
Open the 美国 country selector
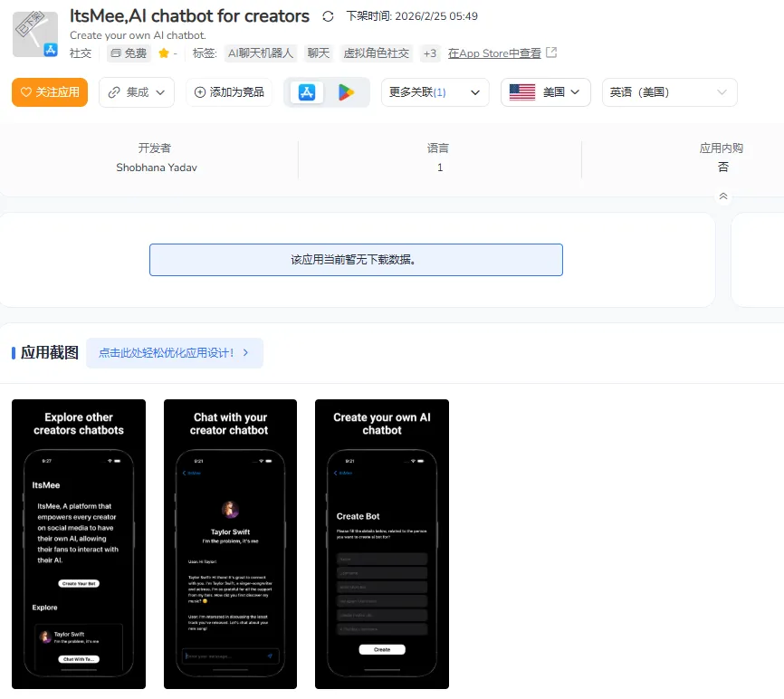[546, 92]
